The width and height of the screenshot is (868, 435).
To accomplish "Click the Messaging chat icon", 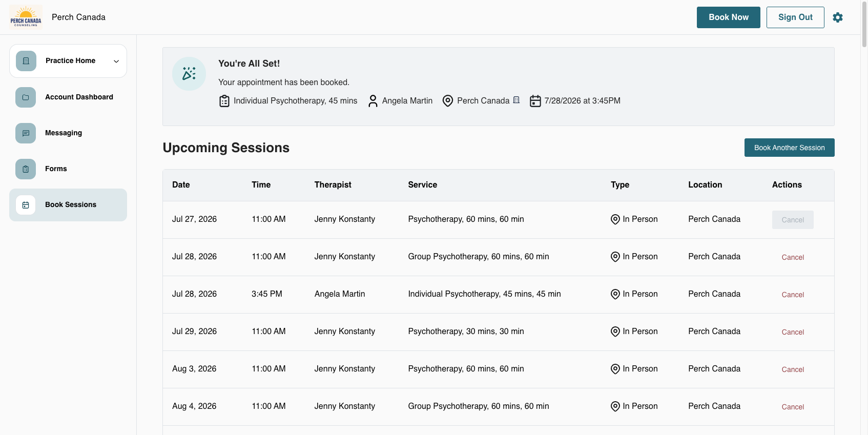I will tap(26, 133).
